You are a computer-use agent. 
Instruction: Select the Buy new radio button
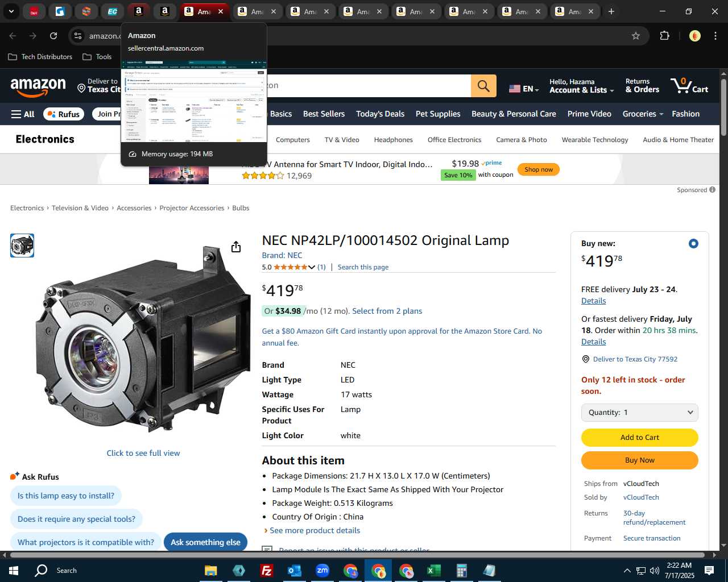coord(693,244)
